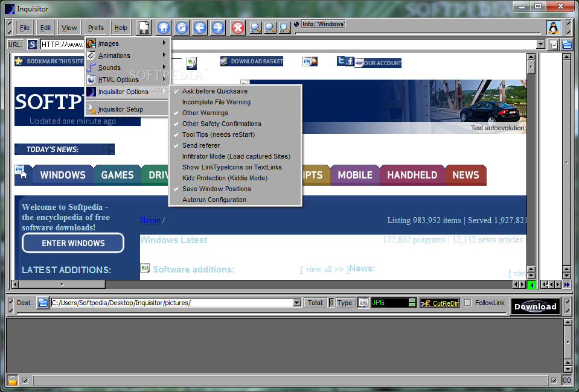Open the MOBILE tab on Softpedia
579x392 pixels.
point(355,175)
